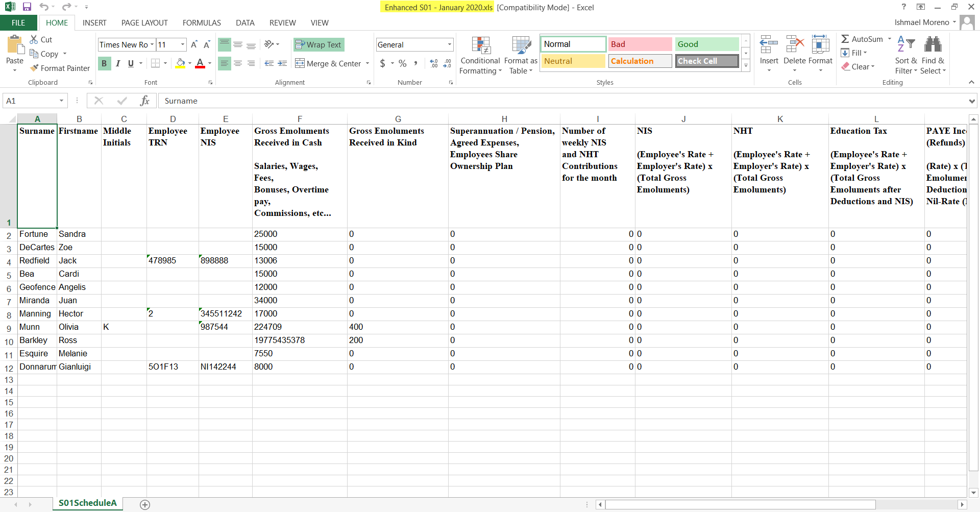Apply the Neutral cell style

point(573,61)
